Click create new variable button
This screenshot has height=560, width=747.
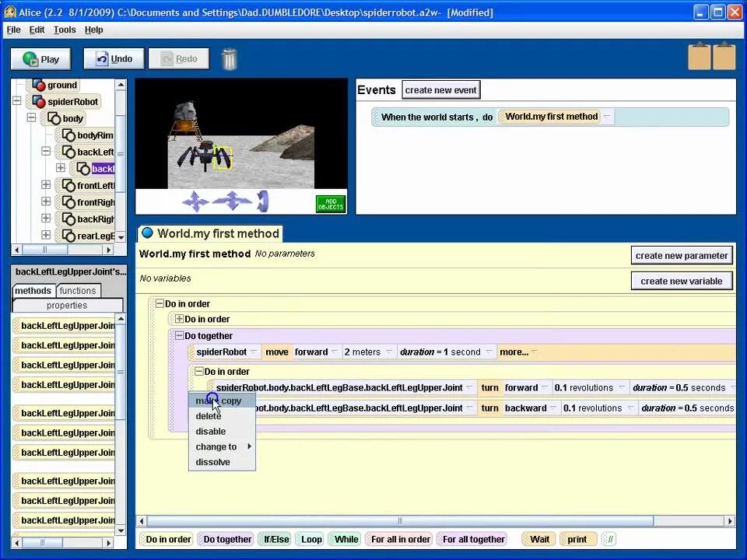682,281
